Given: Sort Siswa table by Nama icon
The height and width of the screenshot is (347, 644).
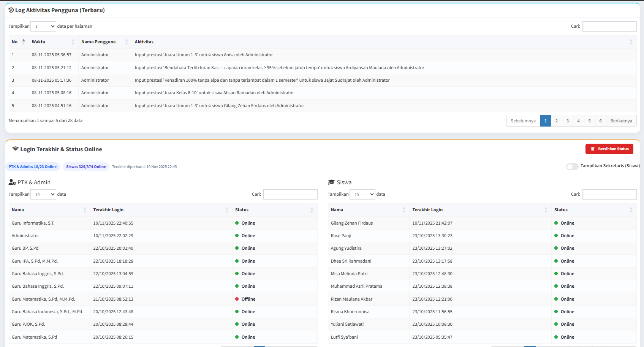Looking at the screenshot, I should click(404, 210).
